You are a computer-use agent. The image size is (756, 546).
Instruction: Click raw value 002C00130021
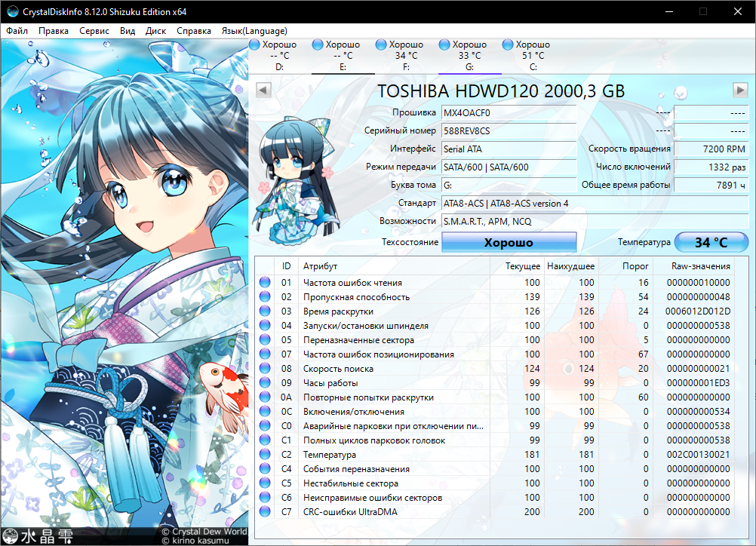699,455
